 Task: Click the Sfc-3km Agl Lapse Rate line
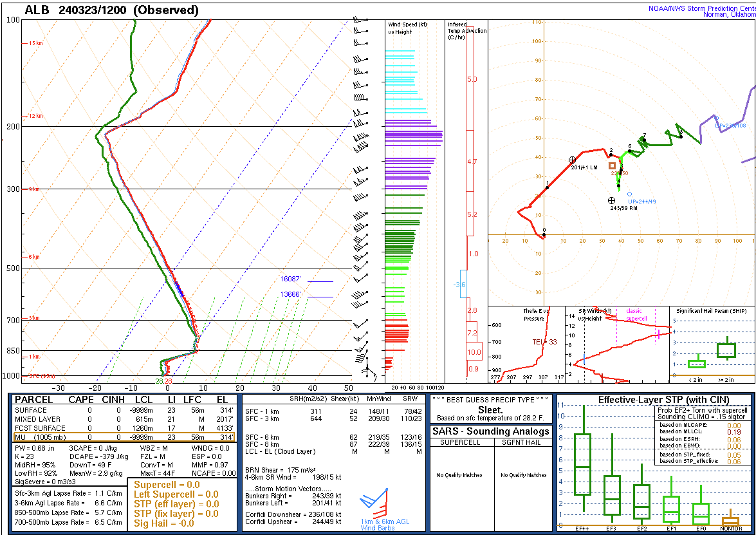[x=68, y=494]
